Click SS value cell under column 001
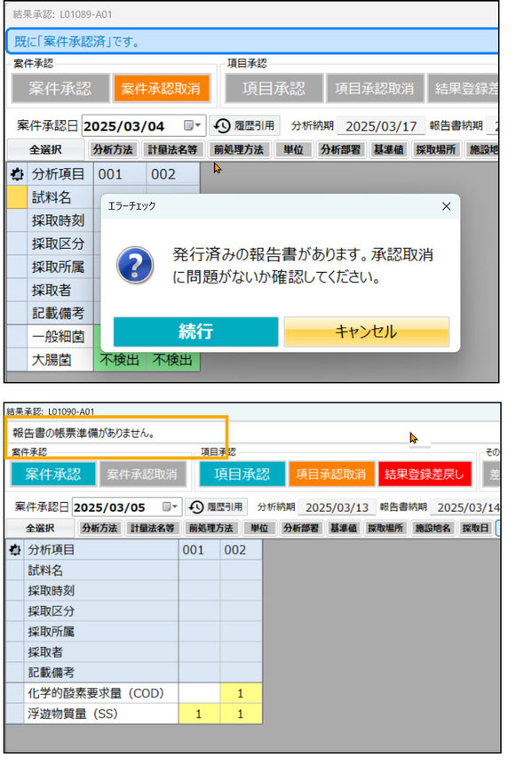The width and height of the screenshot is (532, 774). point(199,714)
